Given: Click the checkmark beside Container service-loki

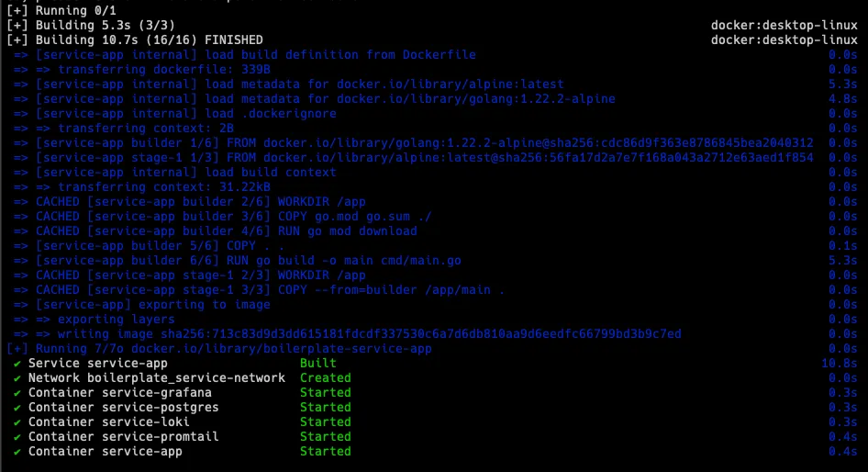Looking at the screenshot, I should 17,422.
